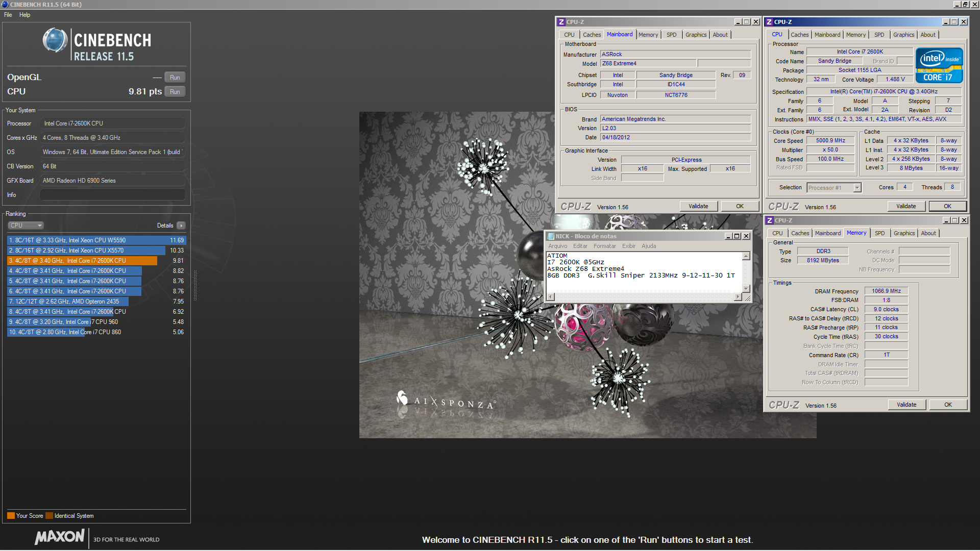Click OK in processor CPU-Z window
The image size is (980, 551).
947,206
